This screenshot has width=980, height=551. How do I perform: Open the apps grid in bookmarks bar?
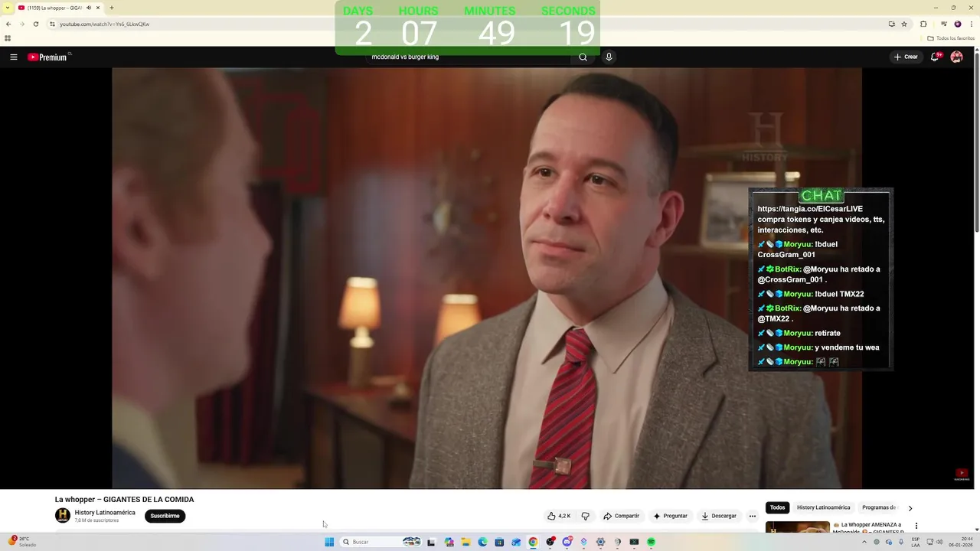[x=8, y=37]
